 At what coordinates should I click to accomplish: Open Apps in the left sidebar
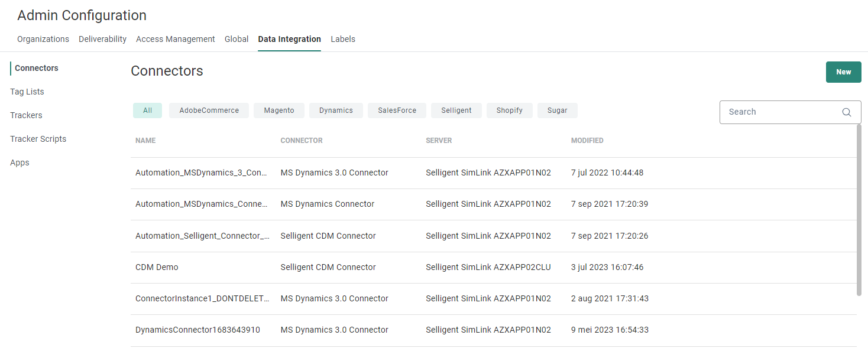20,162
